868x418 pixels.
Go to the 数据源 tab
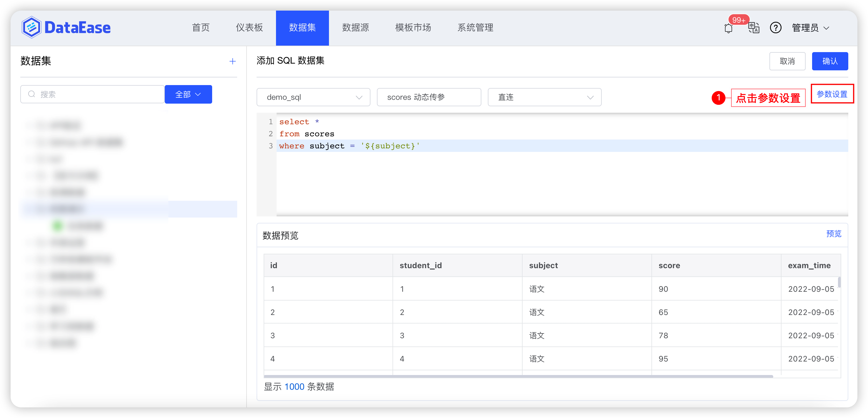[355, 28]
